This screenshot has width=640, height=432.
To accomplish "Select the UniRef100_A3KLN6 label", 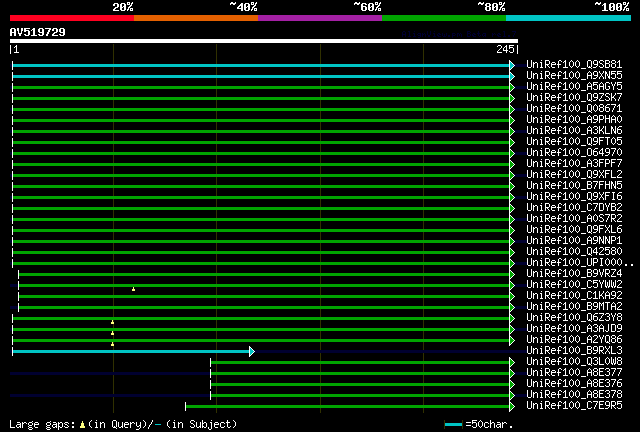I will 574,131.
